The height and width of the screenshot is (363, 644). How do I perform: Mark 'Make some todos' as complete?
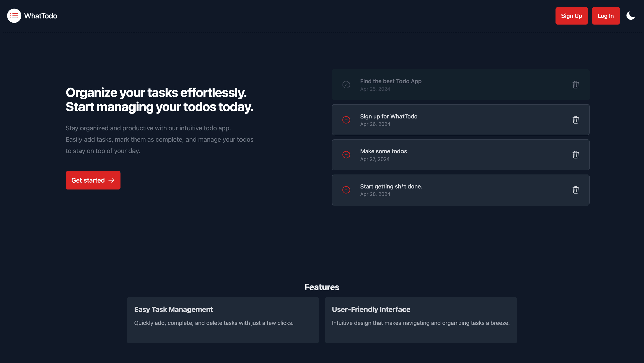[x=346, y=155]
